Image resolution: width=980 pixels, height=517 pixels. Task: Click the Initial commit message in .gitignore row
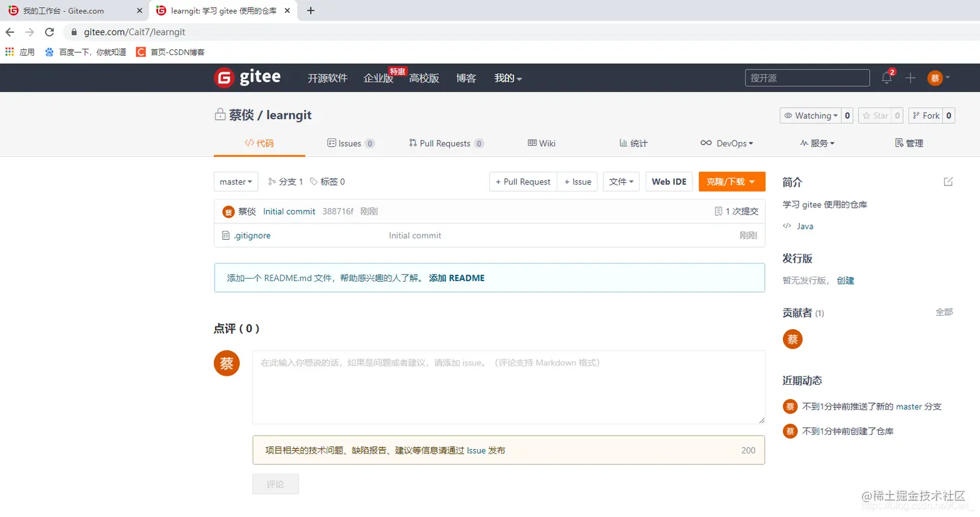coord(415,235)
